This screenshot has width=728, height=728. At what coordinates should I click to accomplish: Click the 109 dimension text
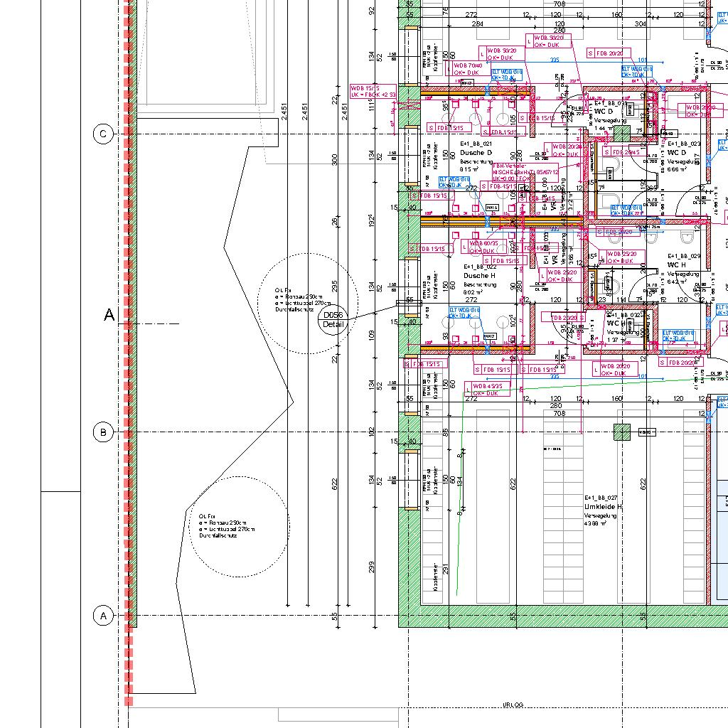tap(371, 336)
